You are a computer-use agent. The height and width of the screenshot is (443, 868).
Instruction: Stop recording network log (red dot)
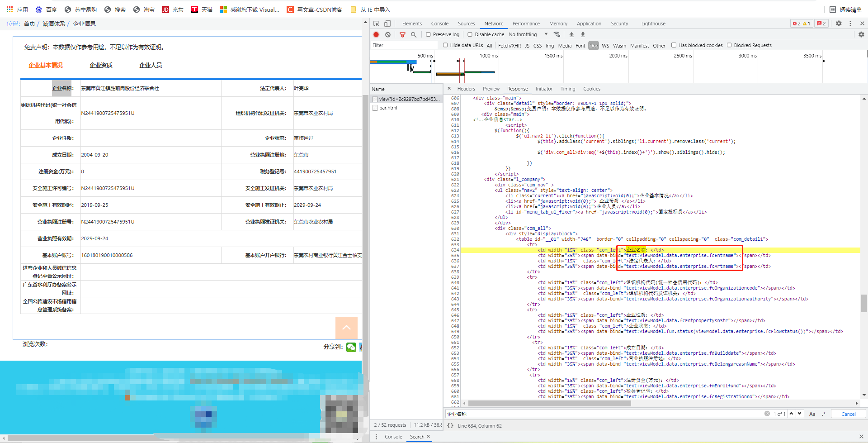pyautogui.click(x=376, y=34)
